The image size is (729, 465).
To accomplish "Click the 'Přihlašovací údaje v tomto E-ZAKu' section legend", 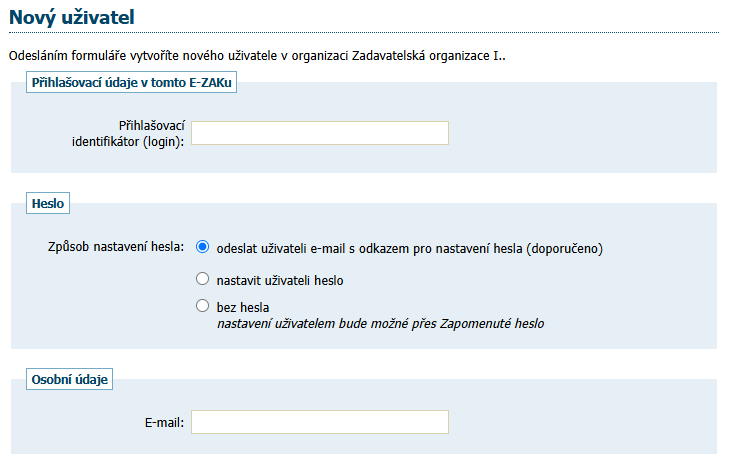I will 132,83.
